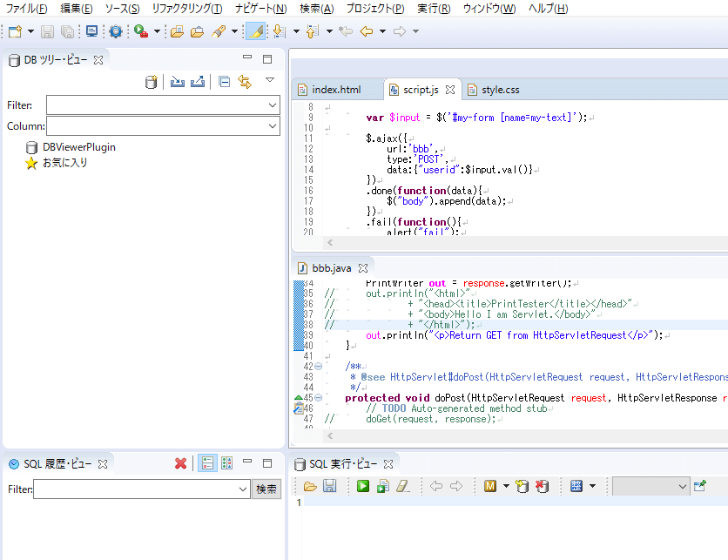728x560 pixels.
Task: Collapse doPost method fold at line 45
Action: pyautogui.click(x=318, y=397)
